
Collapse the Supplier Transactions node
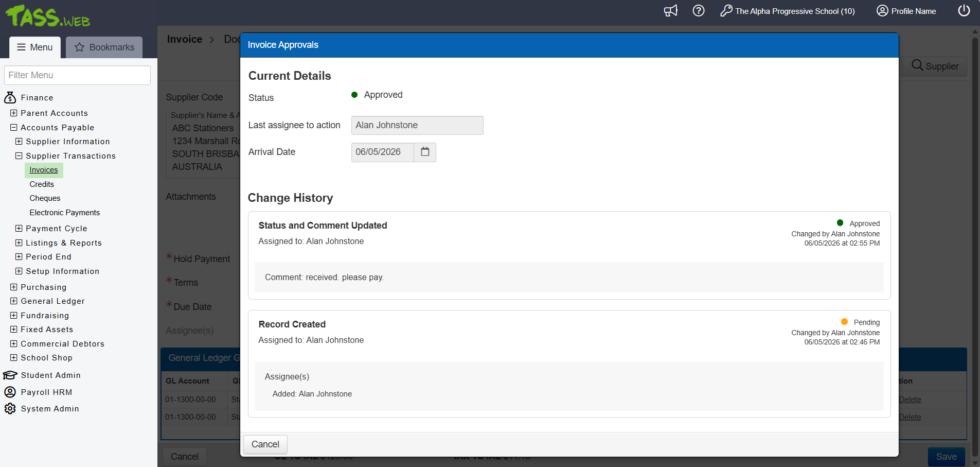(x=19, y=156)
